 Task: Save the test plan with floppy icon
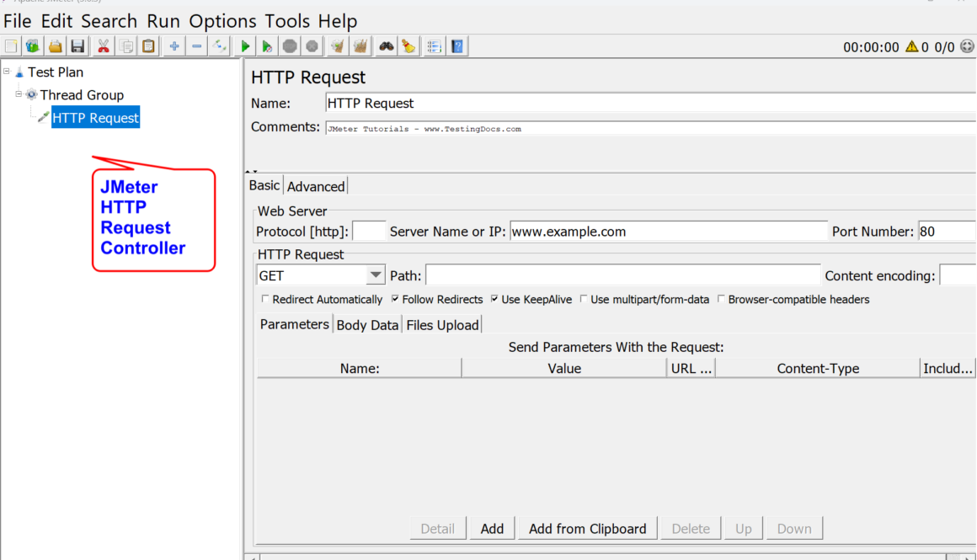point(77,46)
